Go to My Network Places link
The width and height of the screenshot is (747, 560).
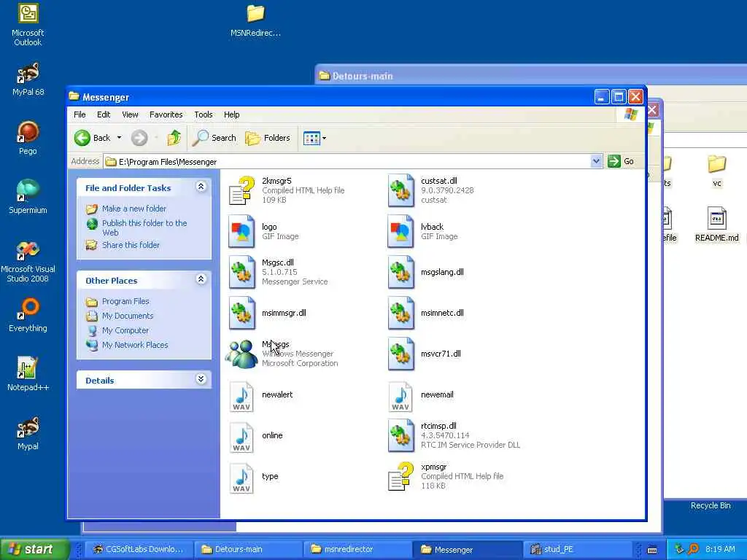point(135,345)
